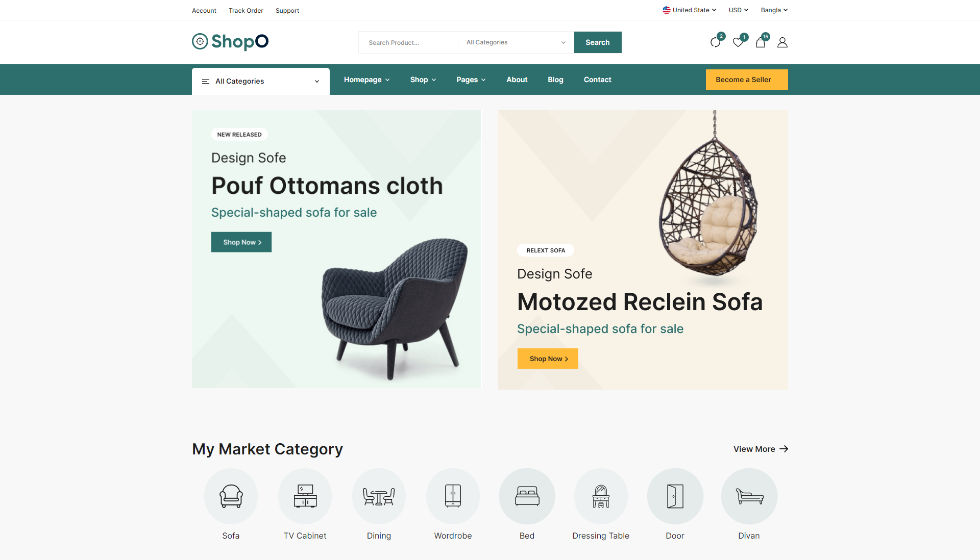The height and width of the screenshot is (560, 980).
Task: Go to the Blog menu item
Action: coord(555,80)
